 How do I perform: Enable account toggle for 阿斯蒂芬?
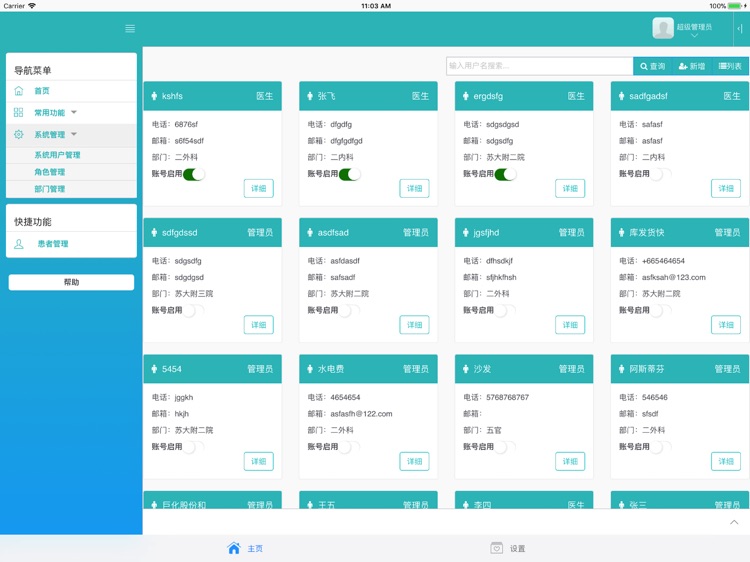[661, 447]
